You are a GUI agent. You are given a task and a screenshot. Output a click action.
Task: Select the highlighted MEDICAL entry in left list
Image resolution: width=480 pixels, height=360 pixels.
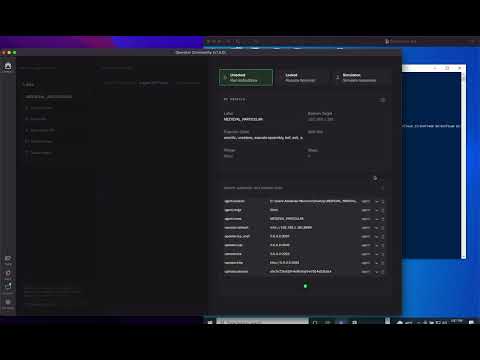pyautogui.click(x=49, y=97)
